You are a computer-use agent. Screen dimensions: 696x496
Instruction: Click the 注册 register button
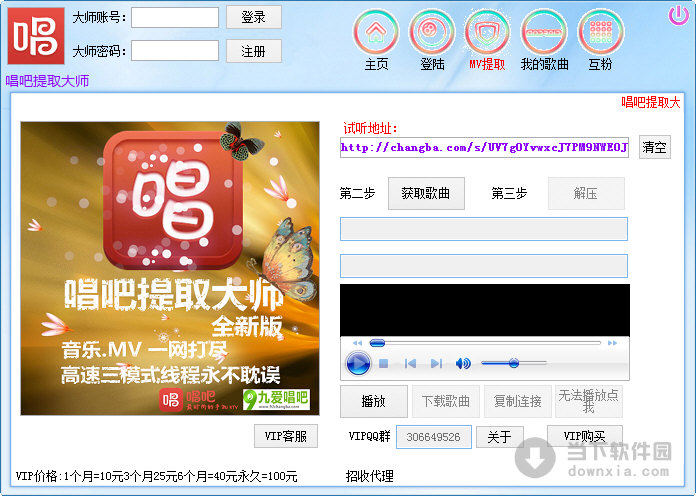253,52
